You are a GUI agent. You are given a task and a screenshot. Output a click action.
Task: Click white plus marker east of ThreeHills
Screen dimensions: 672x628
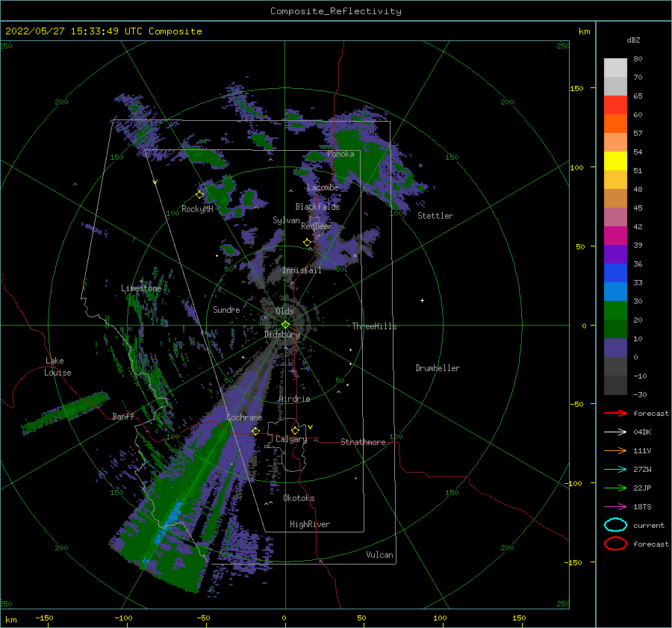(422, 300)
